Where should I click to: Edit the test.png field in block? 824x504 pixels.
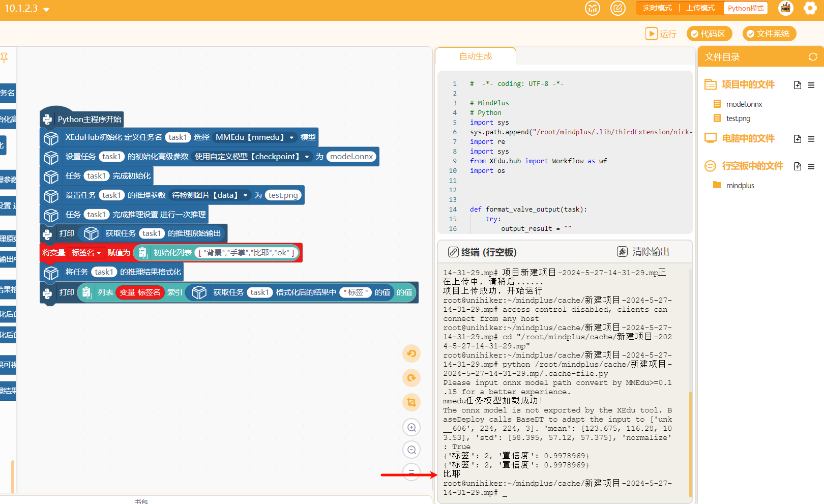pyautogui.click(x=283, y=195)
